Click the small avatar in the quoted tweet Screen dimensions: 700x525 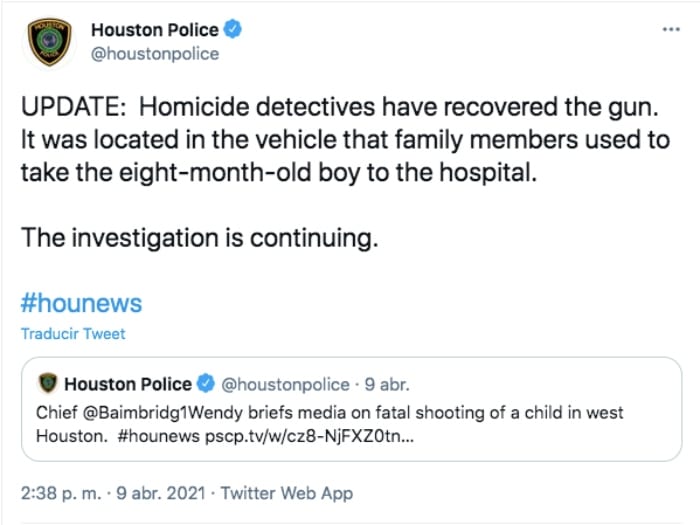[47, 383]
